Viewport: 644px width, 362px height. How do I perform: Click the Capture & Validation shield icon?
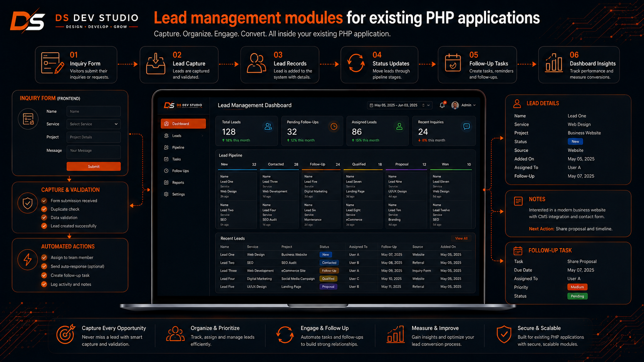pos(28,203)
